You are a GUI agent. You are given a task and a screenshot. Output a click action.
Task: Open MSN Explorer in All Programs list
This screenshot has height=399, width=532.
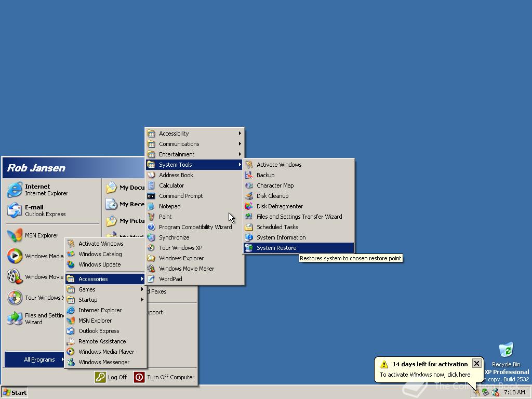[105, 321]
